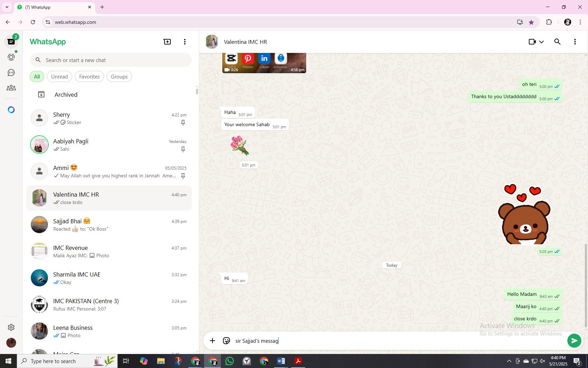Open Microsoft Word from taskbar
The width and height of the screenshot is (588, 368).
pos(281,361)
